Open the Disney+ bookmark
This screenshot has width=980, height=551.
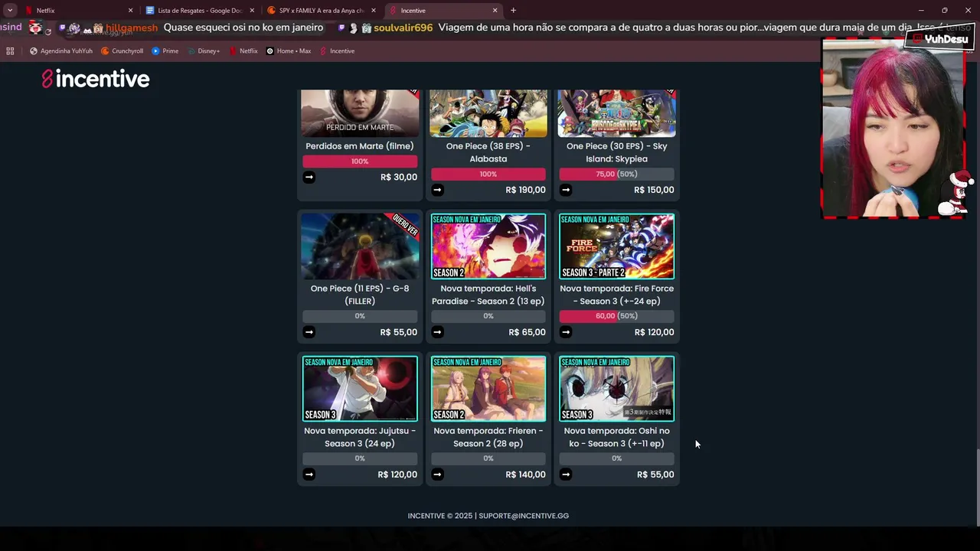[x=203, y=51]
